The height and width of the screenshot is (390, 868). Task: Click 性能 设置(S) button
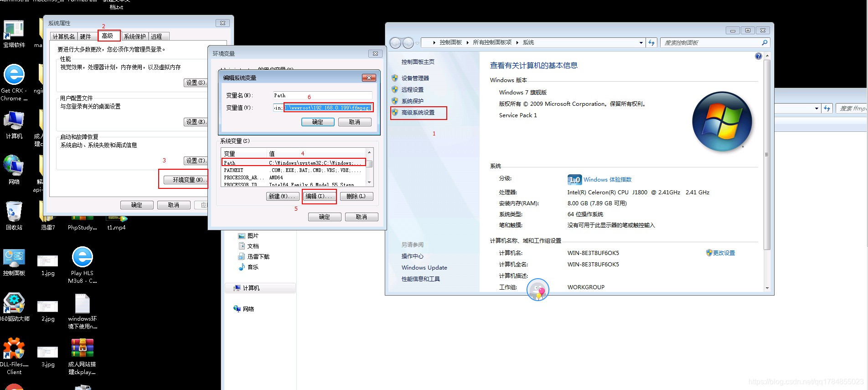(x=195, y=83)
